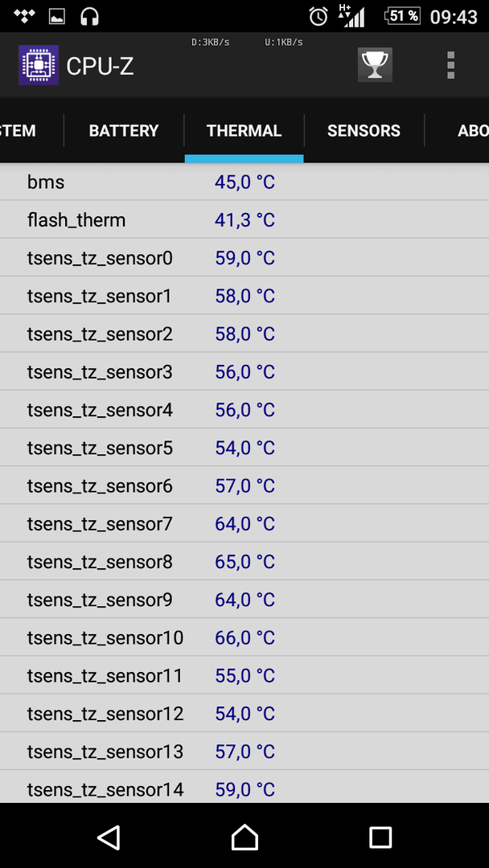Viewport: 489px width, 868px height.
Task: Tap the 09:43 clock in status bar
Action: 454,17
